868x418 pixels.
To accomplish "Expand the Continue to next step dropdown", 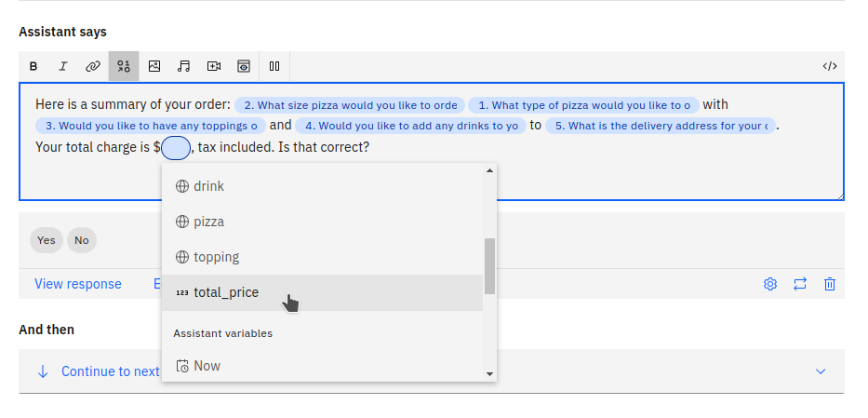I will click(x=821, y=371).
